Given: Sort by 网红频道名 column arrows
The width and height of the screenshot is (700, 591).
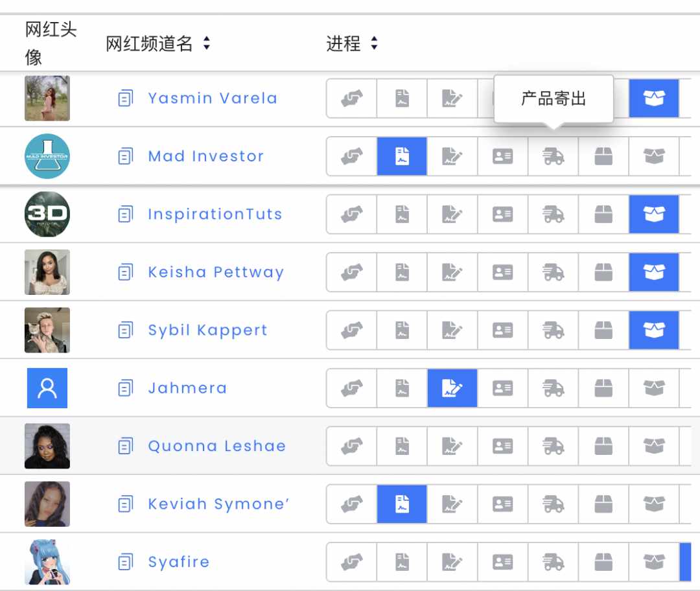Looking at the screenshot, I should (206, 43).
